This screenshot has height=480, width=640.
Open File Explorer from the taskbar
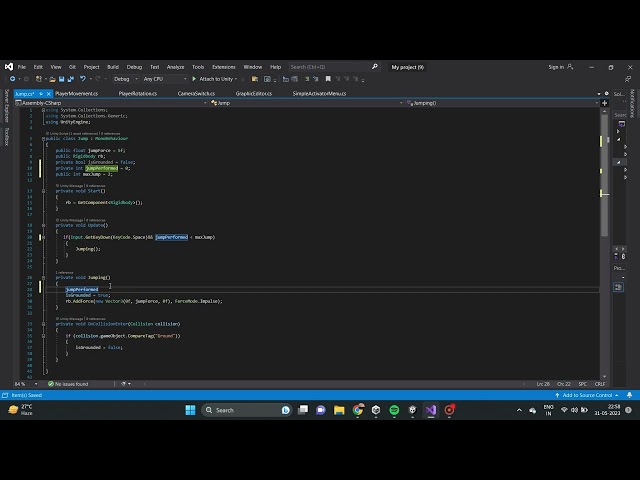(339, 410)
